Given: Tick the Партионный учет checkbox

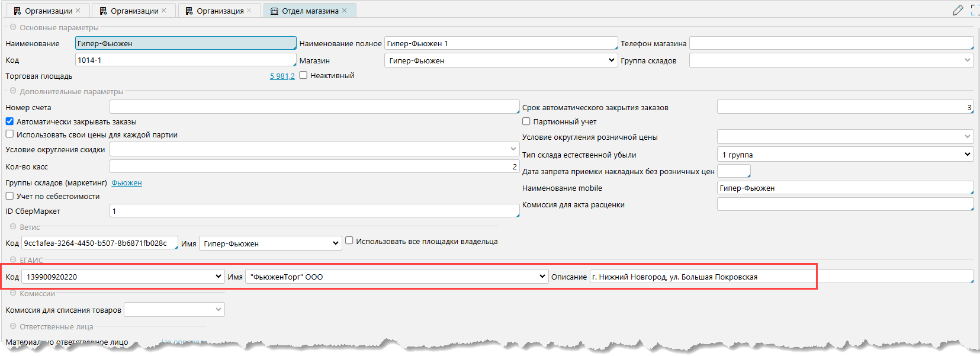Looking at the screenshot, I should click(x=526, y=121).
